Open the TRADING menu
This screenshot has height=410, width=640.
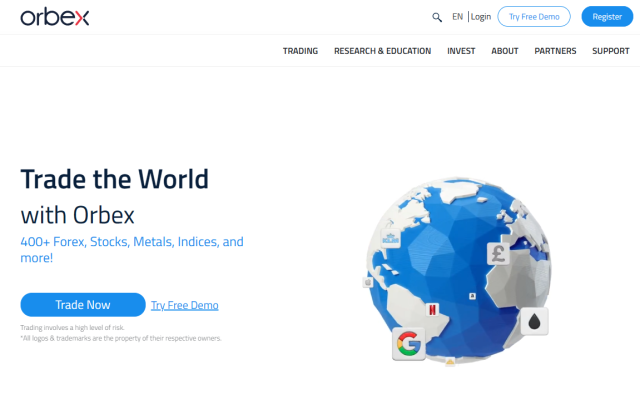(x=300, y=51)
